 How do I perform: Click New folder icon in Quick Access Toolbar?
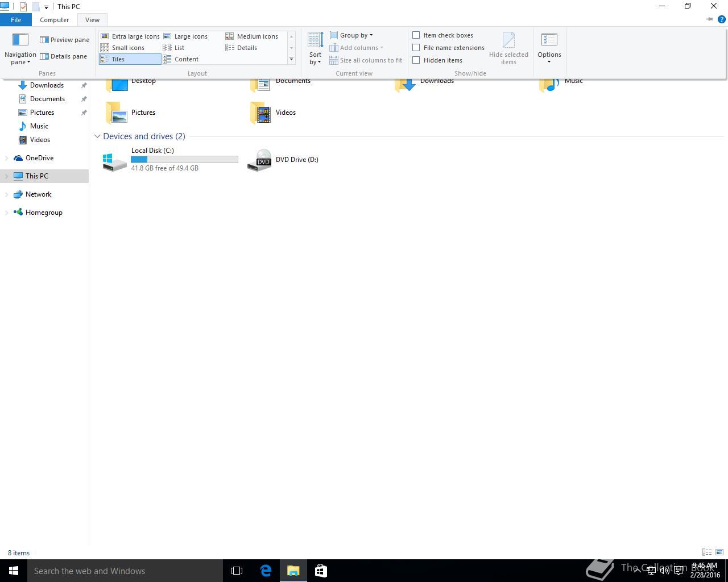[35, 7]
